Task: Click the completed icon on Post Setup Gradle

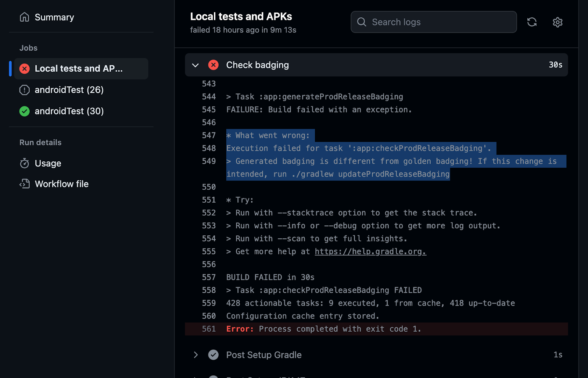Action: coord(213,355)
